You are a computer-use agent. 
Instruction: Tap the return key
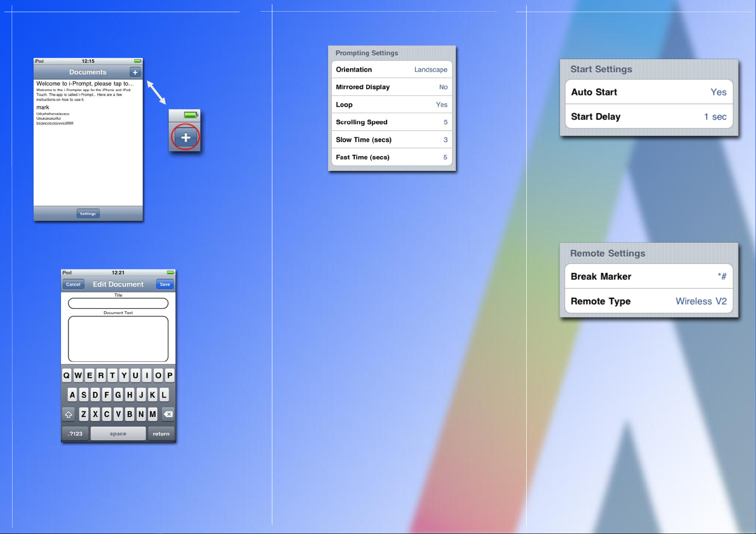161,434
